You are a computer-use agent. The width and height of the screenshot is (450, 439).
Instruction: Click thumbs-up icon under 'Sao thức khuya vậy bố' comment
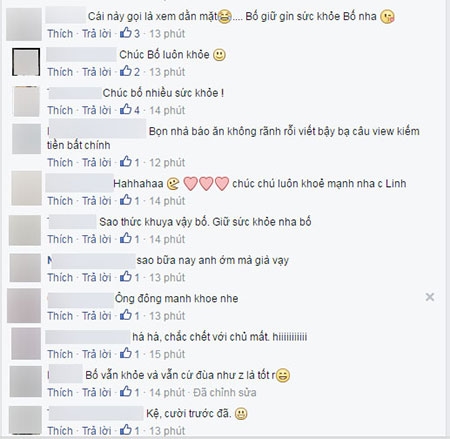126,238
